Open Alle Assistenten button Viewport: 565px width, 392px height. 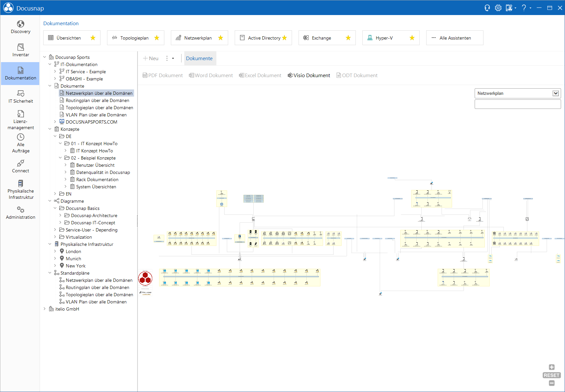click(x=455, y=38)
